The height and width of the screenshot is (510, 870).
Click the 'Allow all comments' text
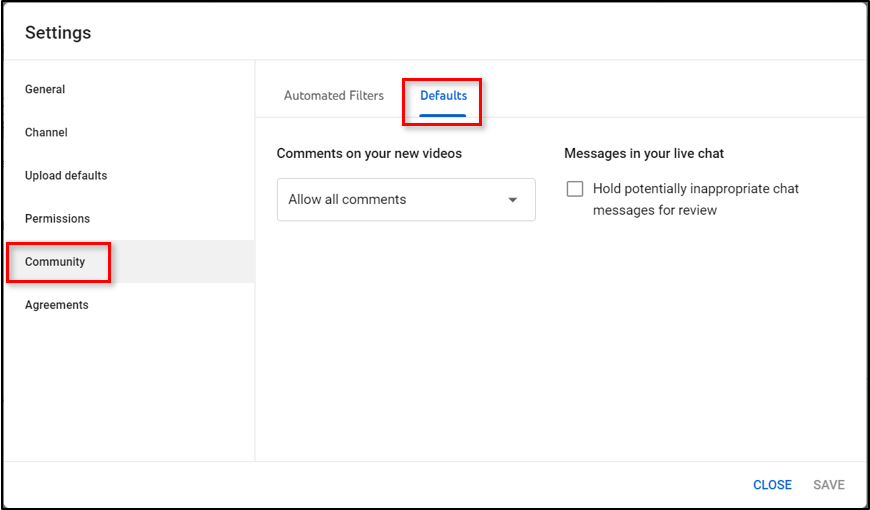pyautogui.click(x=347, y=200)
